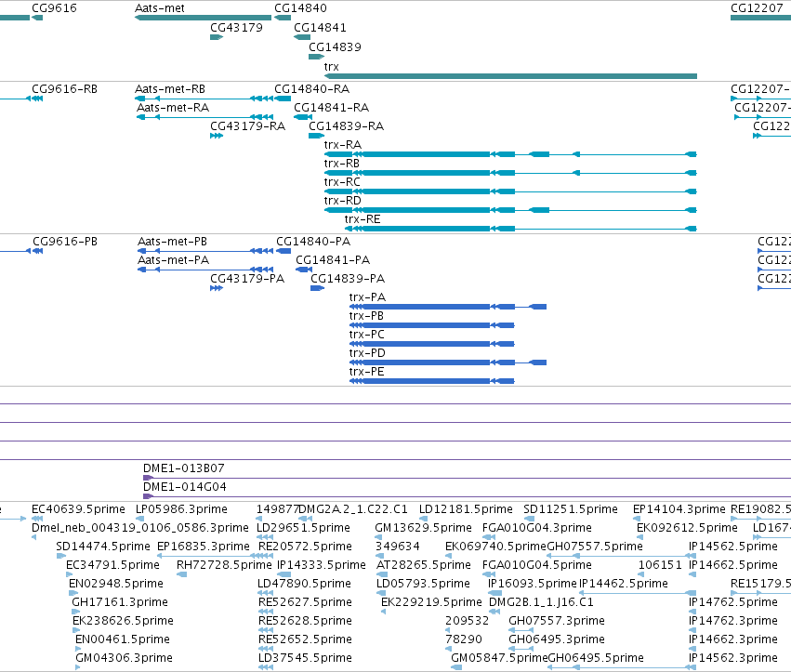
Task: Select the CG14840-RA transcript label
Action: (x=311, y=89)
